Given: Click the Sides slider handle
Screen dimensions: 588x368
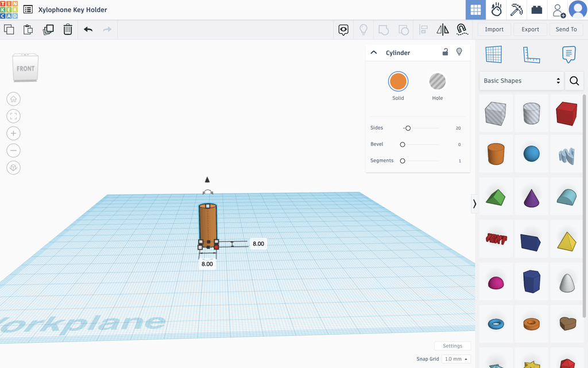Looking at the screenshot, I should [x=408, y=128].
